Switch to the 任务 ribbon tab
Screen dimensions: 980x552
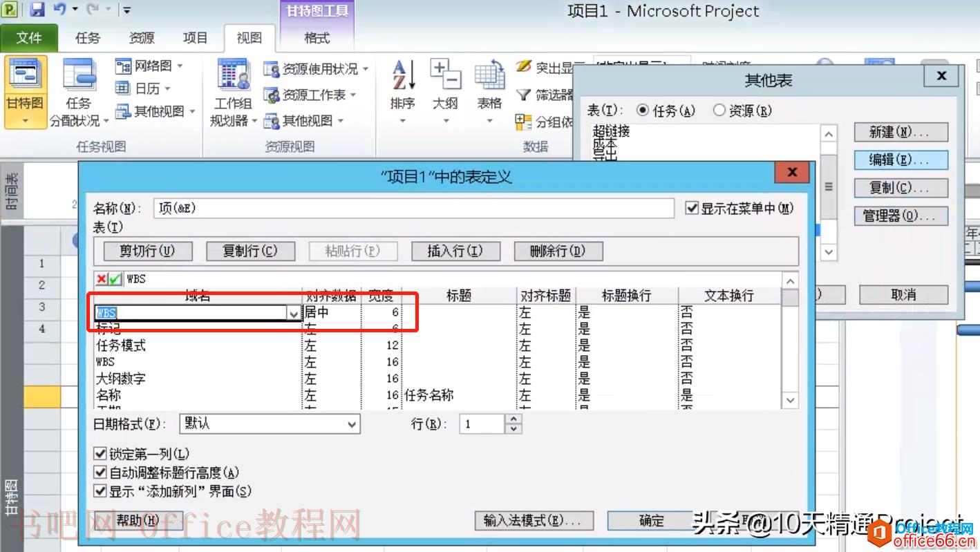88,38
